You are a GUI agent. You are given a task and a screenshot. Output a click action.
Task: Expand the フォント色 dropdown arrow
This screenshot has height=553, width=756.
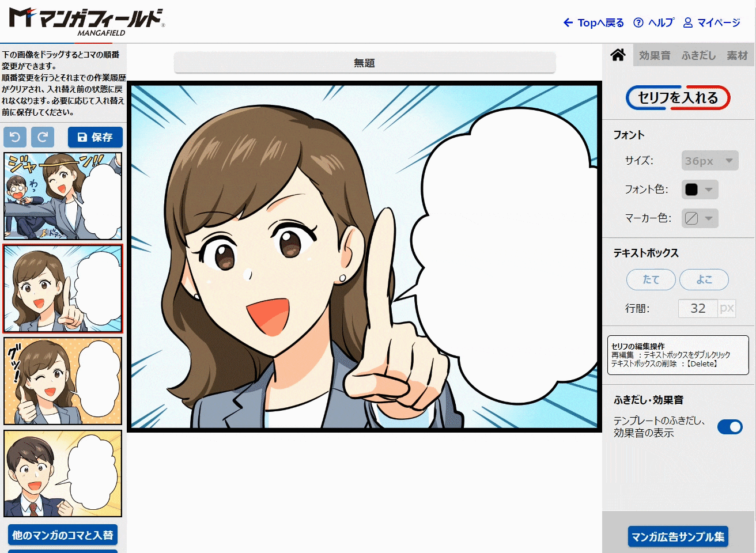coord(709,190)
